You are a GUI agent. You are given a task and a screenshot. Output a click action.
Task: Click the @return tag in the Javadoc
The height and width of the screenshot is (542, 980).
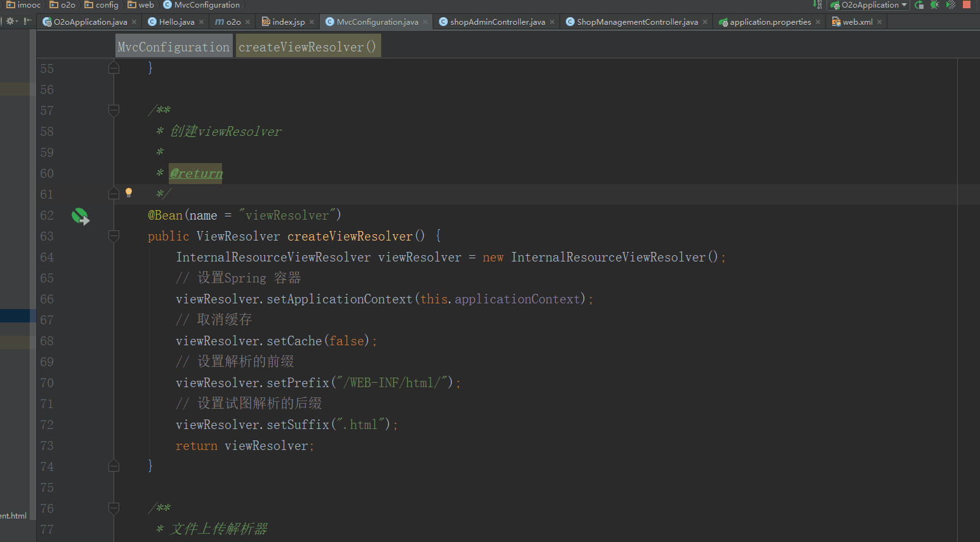click(x=196, y=173)
